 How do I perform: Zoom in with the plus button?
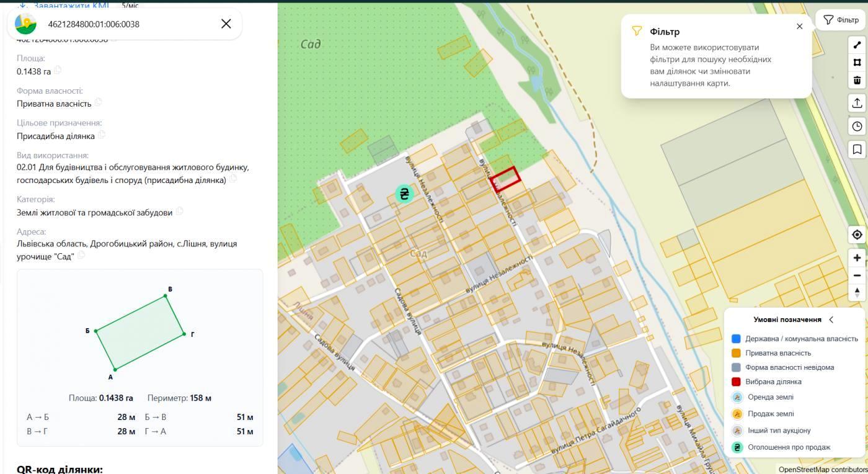click(x=857, y=257)
